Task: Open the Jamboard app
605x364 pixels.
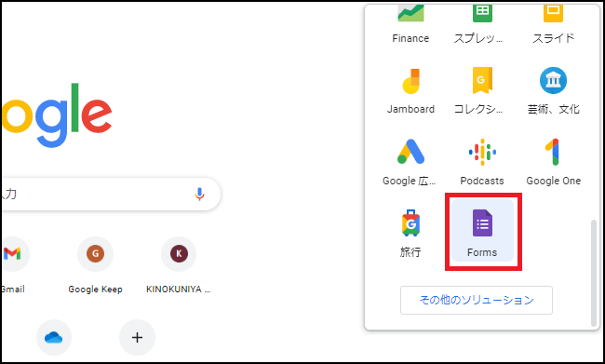Action: pyautogui.click(x=410, y=90)
